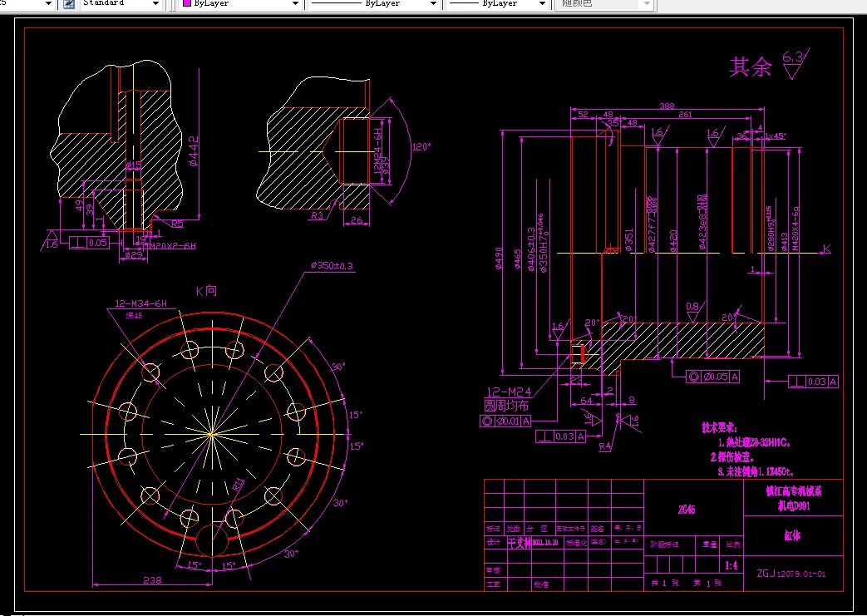
Task: Select the 0.05 perpendicularity frame top-left view
Action: tap(90, 242)
